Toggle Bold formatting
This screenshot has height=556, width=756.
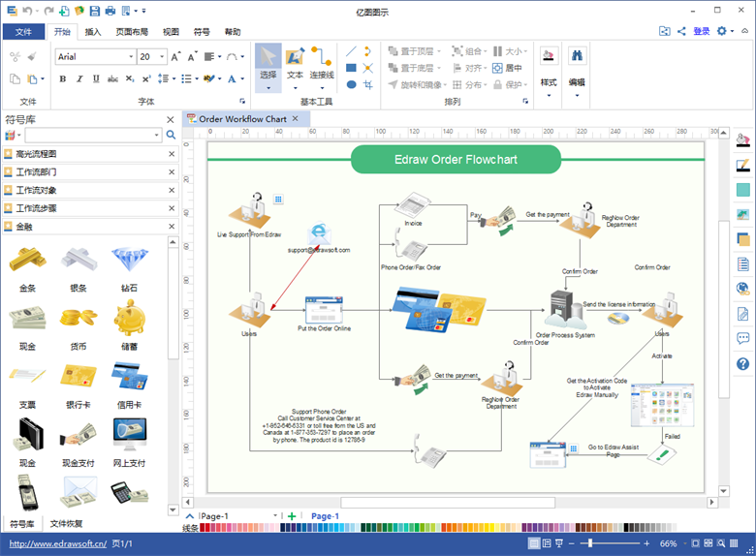coord(63,78)
